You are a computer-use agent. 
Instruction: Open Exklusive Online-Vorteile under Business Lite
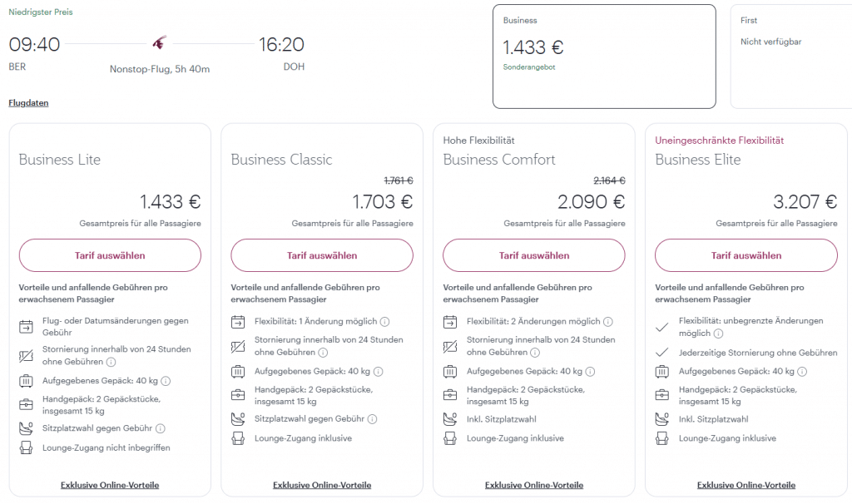point(110,485)
